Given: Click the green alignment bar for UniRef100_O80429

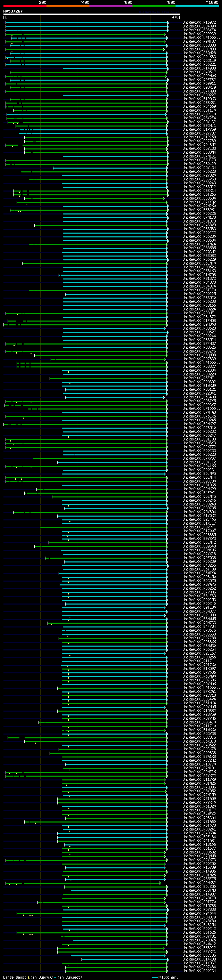Looking at the screenshot, I should click(x=87, y=164).
